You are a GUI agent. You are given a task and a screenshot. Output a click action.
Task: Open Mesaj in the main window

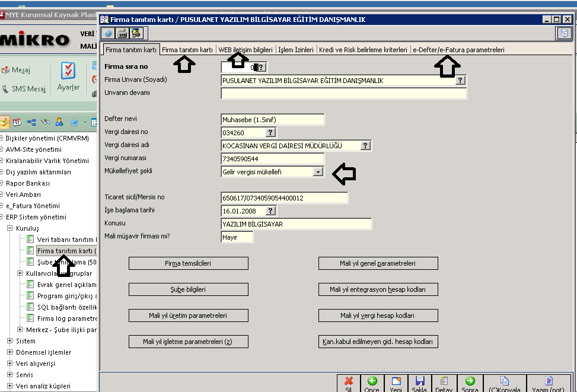pyautogui.click(x=15, y=70)
